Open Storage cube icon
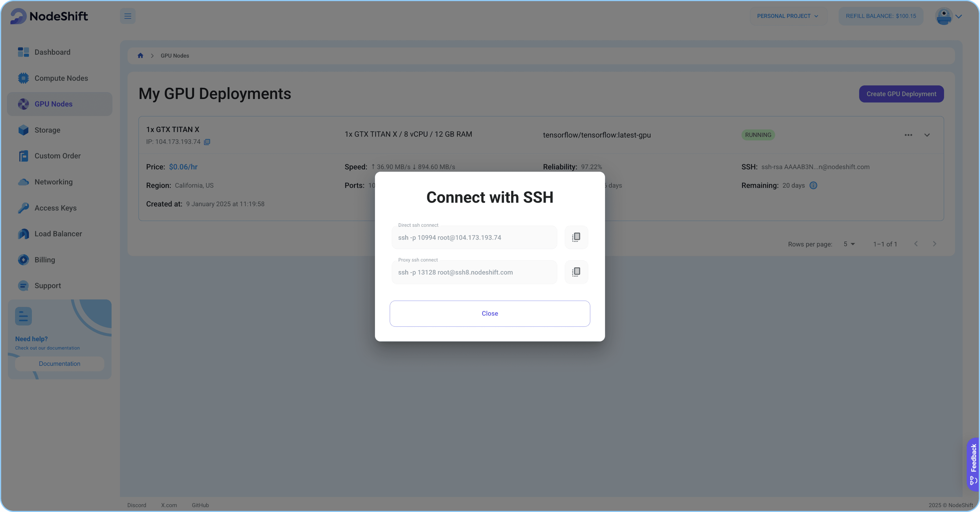 [x=23, y=130]
